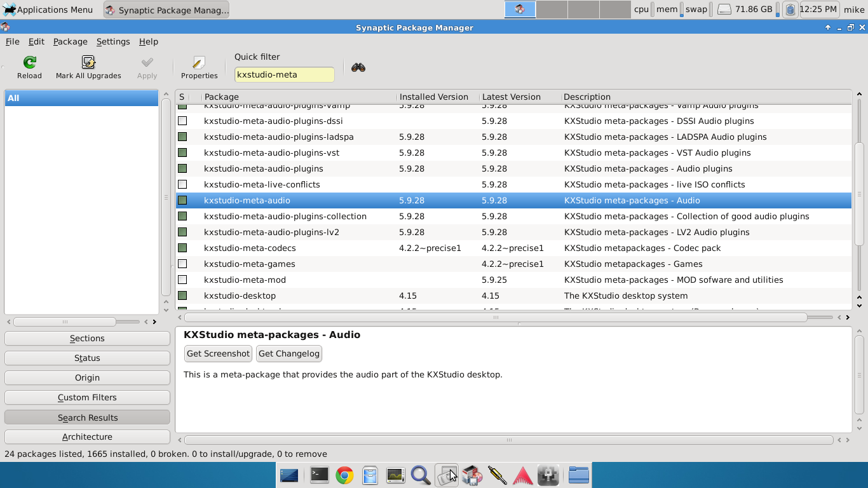Click the software box and CD dock icon

(472, 475)
